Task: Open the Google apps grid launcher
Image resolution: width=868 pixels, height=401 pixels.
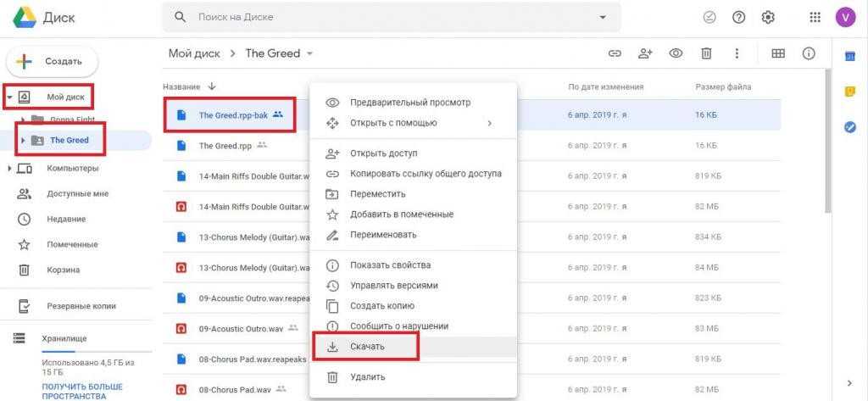Action: 815,17
